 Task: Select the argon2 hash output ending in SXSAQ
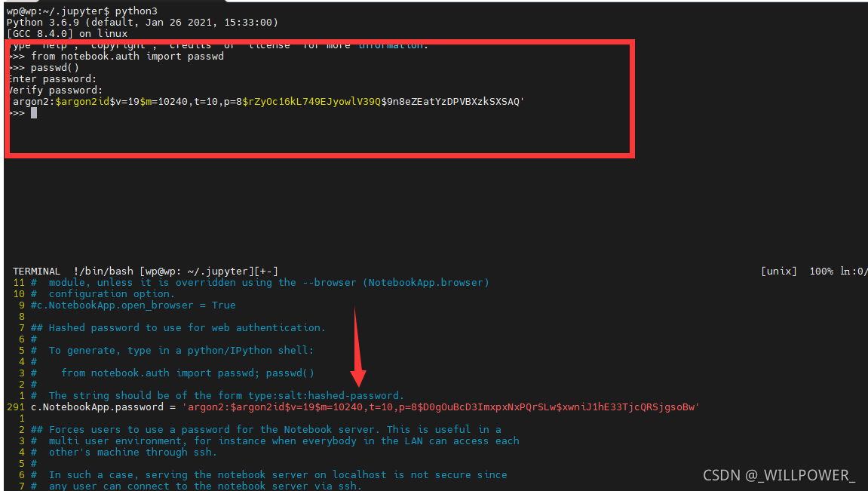click(268, 101)
